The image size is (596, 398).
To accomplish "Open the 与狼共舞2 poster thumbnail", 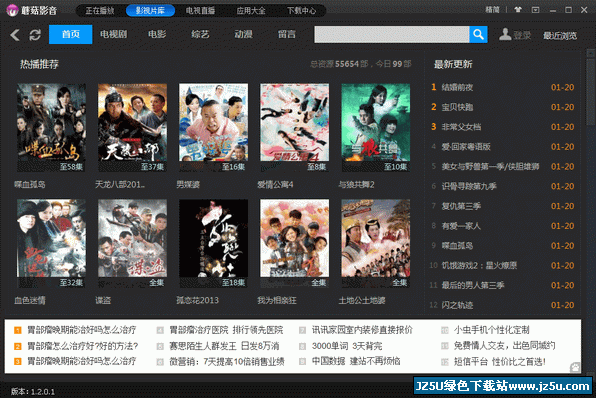I will pos(376,127).
